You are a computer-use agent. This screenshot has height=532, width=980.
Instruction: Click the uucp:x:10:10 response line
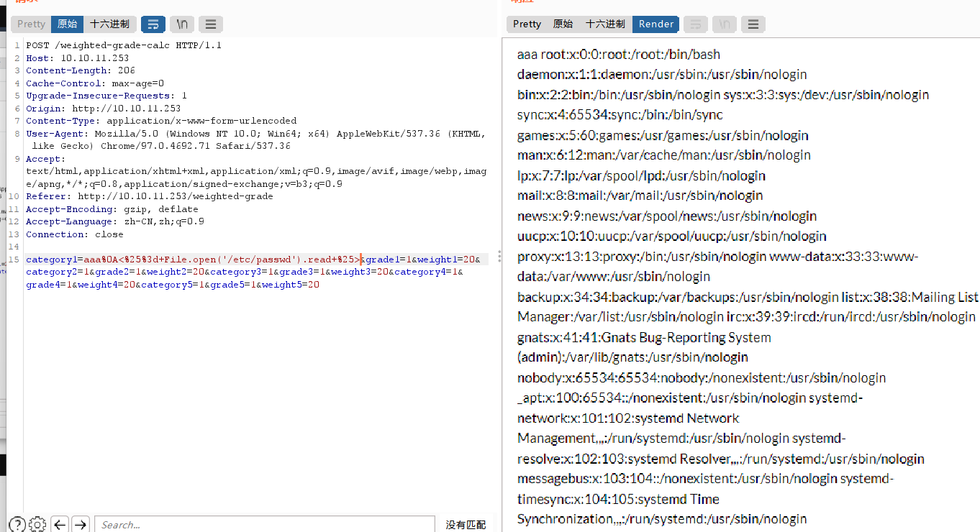(x=672, y=236)
